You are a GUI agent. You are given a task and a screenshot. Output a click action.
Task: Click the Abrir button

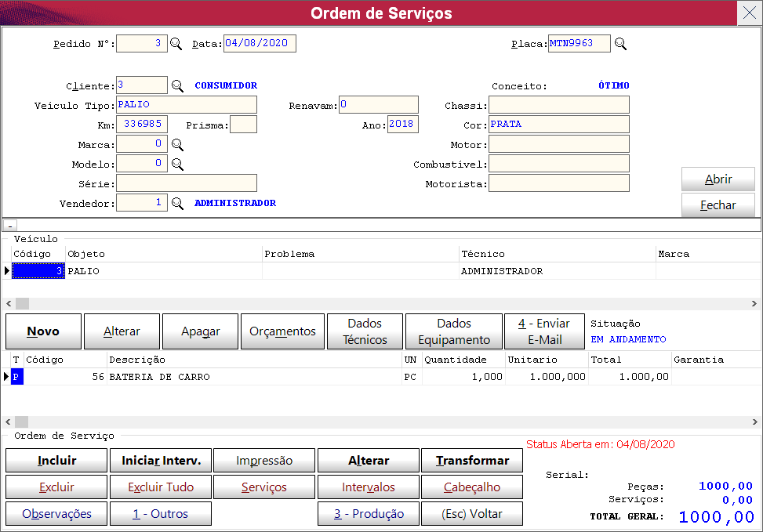tap(718, 179)
